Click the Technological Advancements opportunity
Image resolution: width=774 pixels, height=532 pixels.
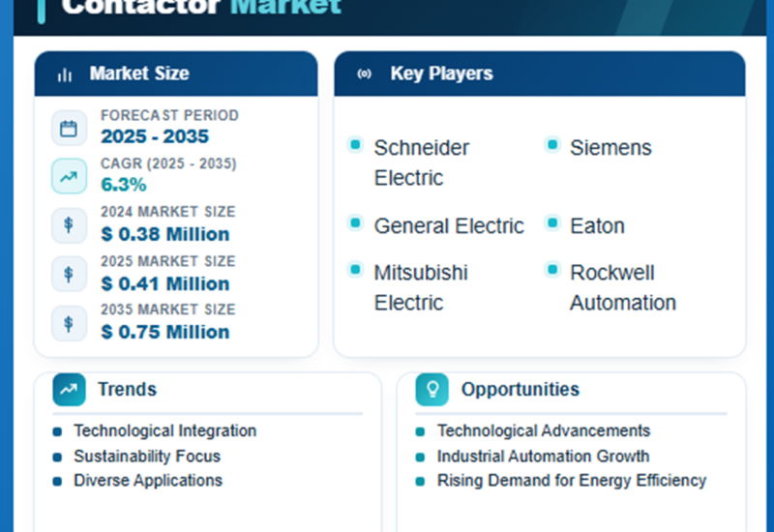pyautogui.click(x=544, y=430)
